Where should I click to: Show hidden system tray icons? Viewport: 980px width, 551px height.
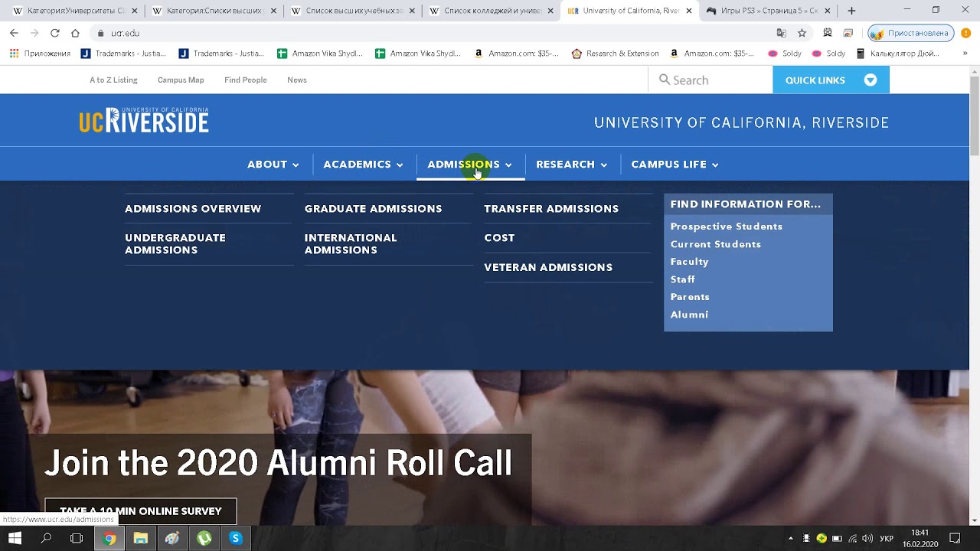791,538
